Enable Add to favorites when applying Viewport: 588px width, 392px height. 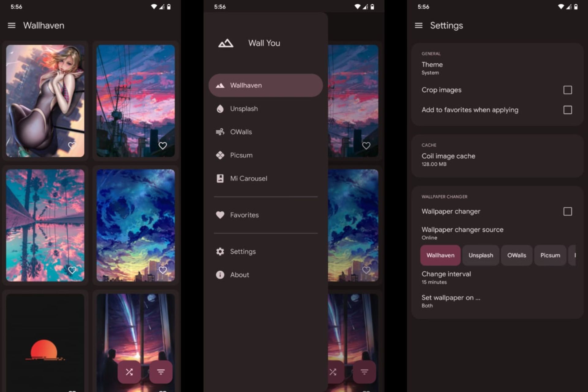568,110
